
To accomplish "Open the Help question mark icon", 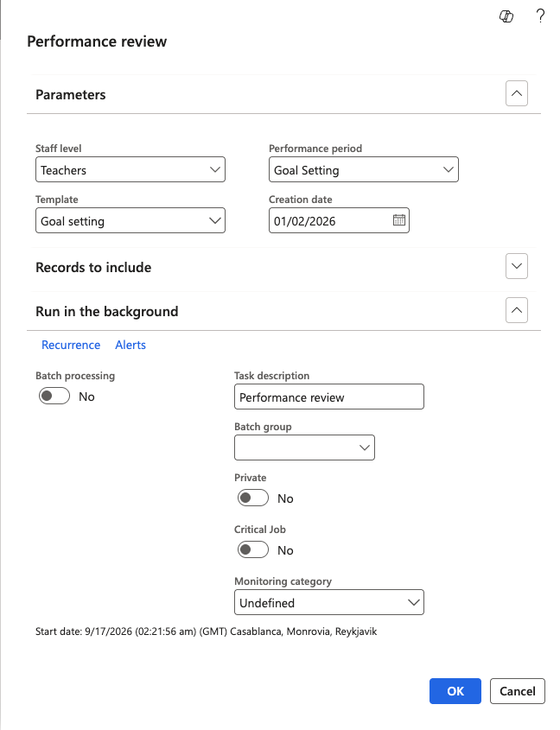I will (x=540, y=16).
